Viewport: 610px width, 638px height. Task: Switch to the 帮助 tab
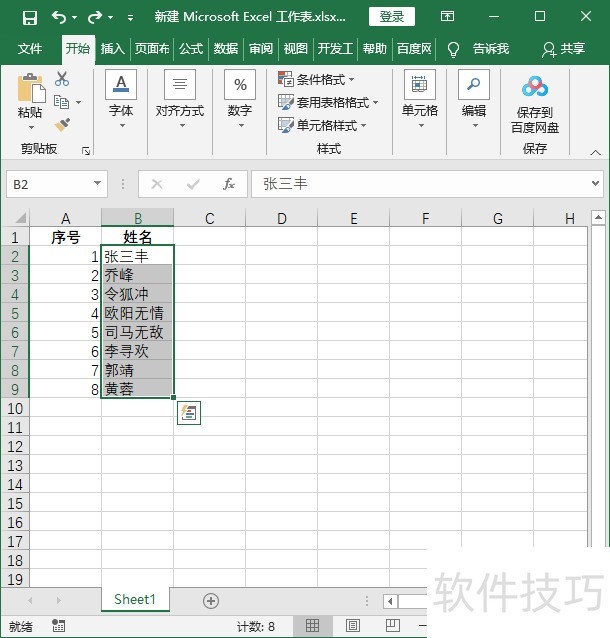click(x=374, y=49)
